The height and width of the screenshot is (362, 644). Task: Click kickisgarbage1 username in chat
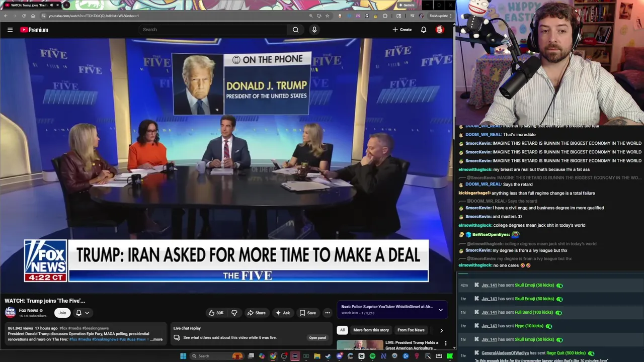pos(474,193)
